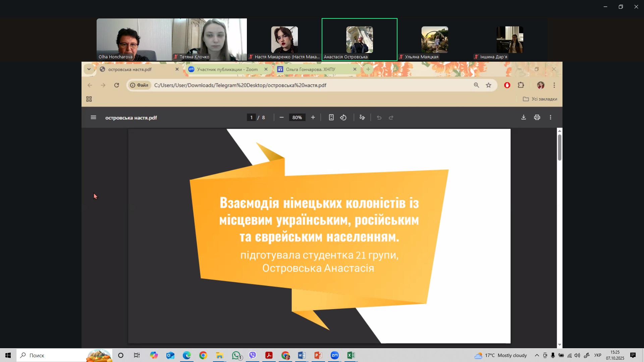Click the PDF download icon
This screenshot has height=362, width=644.
pyautogui.click(x=523, y=117)
